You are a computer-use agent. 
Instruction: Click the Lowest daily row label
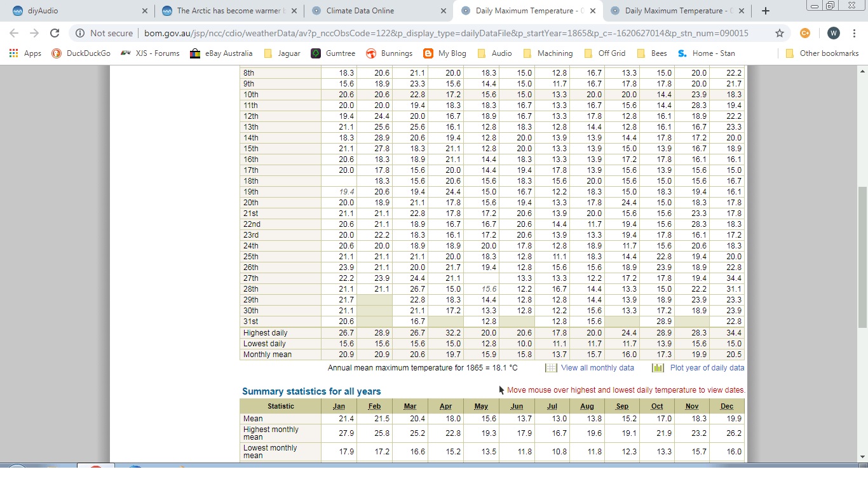(264, 344)
